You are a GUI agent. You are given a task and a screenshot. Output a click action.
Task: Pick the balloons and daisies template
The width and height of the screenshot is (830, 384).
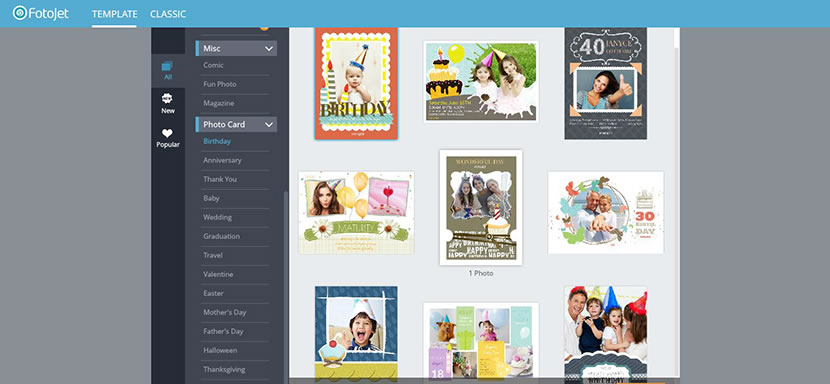[x=356, y=212]
